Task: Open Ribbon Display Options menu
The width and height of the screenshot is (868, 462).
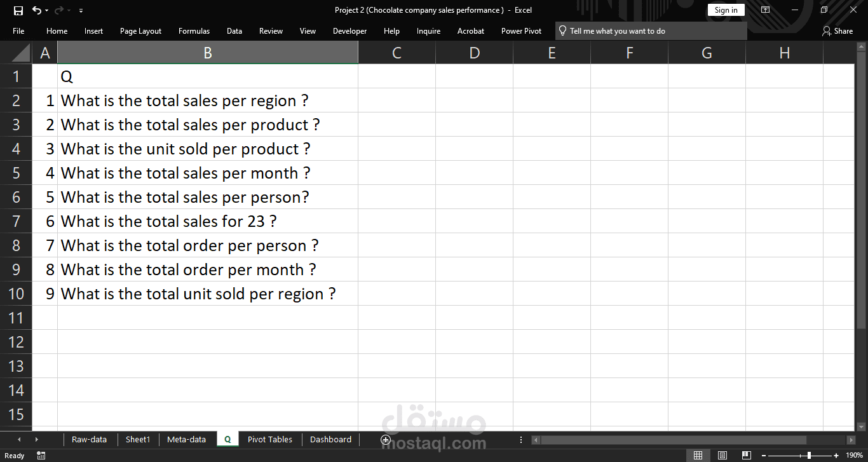Action: click(x=765, y=10)
